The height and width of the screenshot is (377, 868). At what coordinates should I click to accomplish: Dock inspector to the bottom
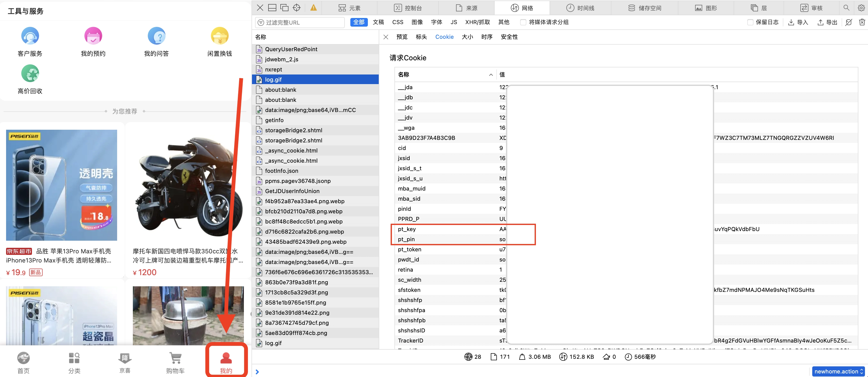click(272, 8)
